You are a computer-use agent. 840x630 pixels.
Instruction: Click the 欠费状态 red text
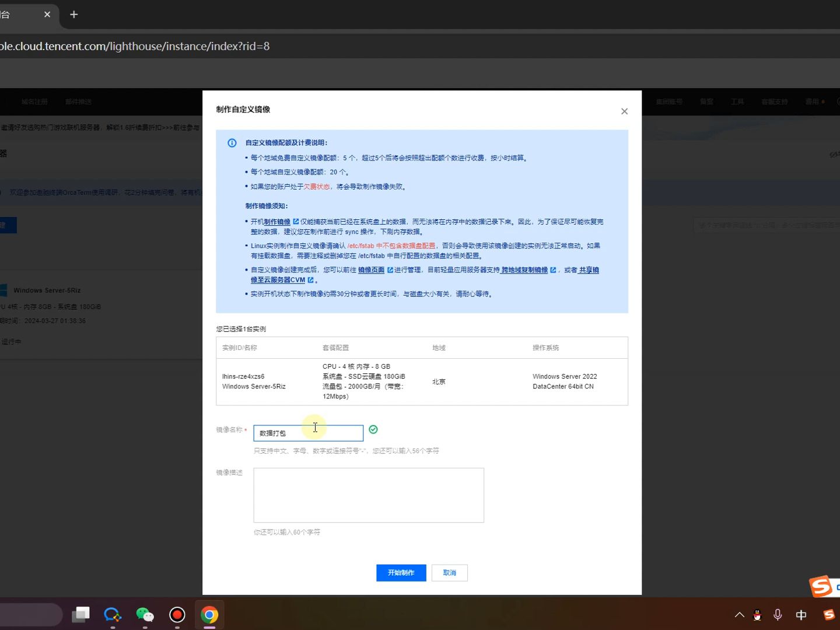[317, 187]
